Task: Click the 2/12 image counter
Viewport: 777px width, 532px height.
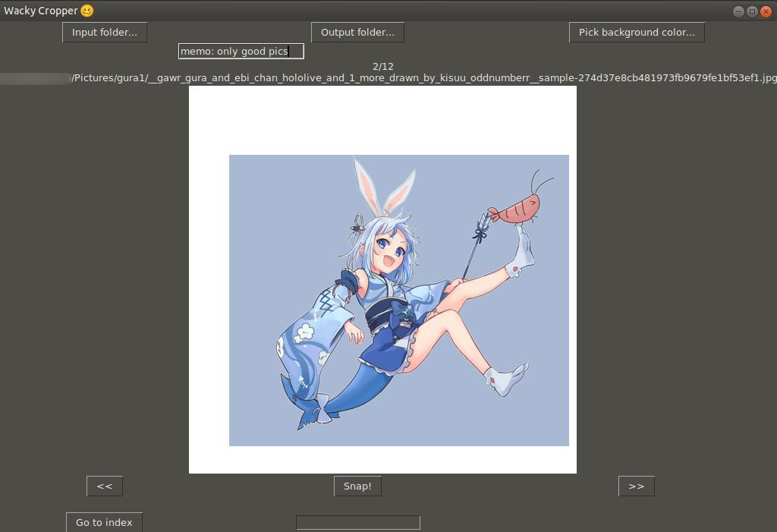Action: 383,67
